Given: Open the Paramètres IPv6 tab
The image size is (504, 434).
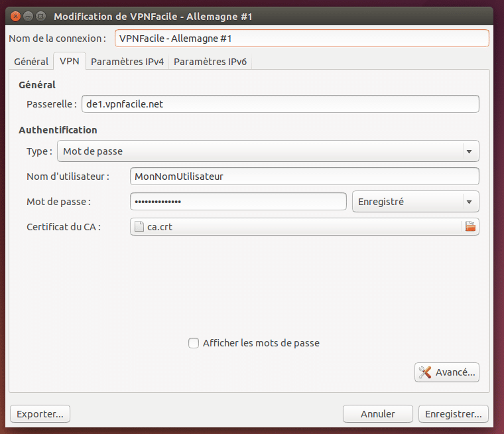Looking at the screenshot, I should tap(210, 61).
